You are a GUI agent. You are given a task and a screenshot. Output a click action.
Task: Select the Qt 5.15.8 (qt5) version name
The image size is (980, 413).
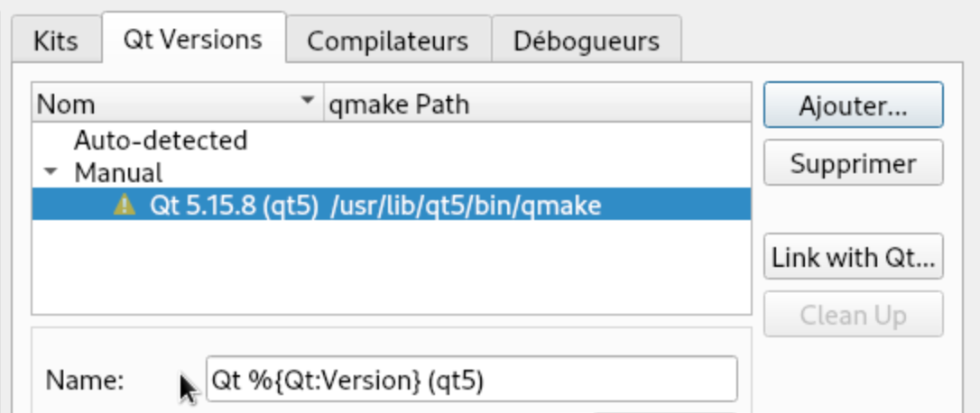coord(234,206)
